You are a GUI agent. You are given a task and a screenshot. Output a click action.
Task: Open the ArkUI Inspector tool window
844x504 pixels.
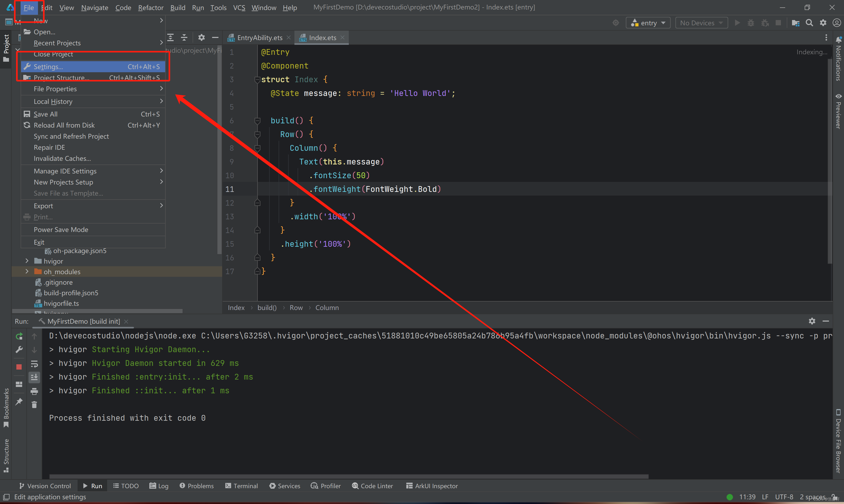(432, 486)
